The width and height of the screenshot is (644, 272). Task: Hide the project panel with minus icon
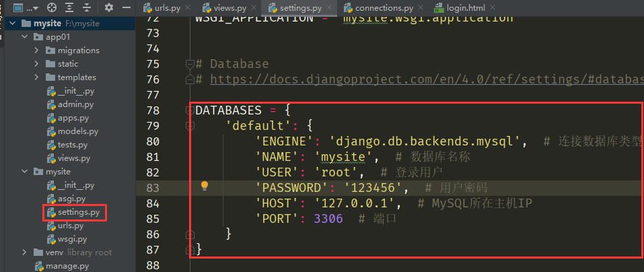126,7
